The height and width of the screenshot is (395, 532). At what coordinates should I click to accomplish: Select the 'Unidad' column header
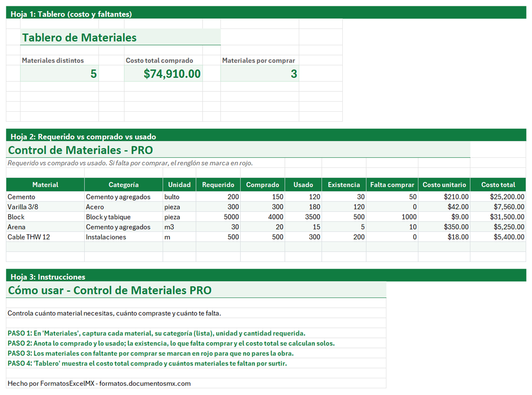pos(180,185)
